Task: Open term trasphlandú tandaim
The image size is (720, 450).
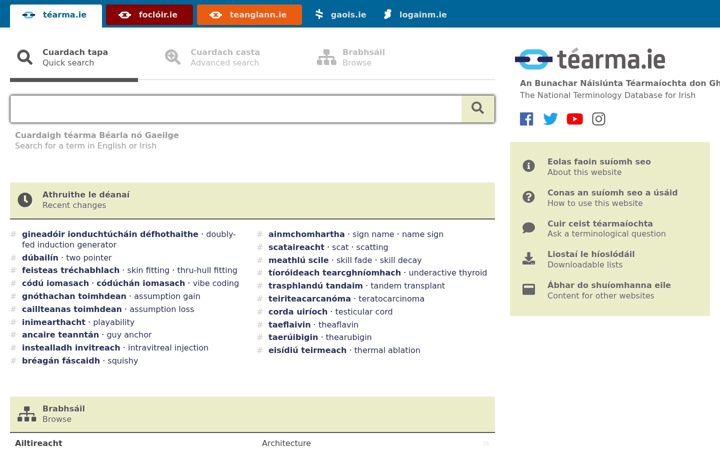Action: tap(315, 286)
